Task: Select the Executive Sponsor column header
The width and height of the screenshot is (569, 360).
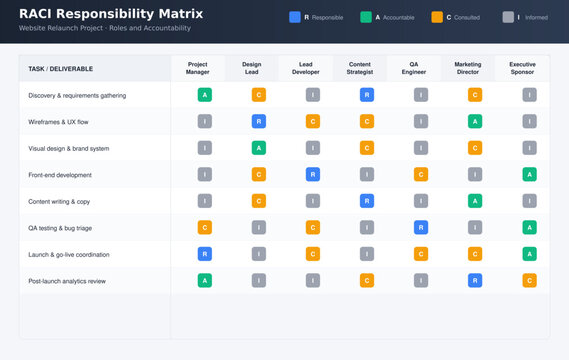Action: 522,68
